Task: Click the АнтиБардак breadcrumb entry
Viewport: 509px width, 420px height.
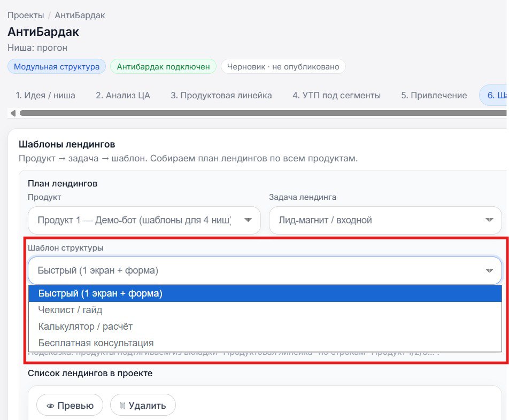Action: coord(79,15)
